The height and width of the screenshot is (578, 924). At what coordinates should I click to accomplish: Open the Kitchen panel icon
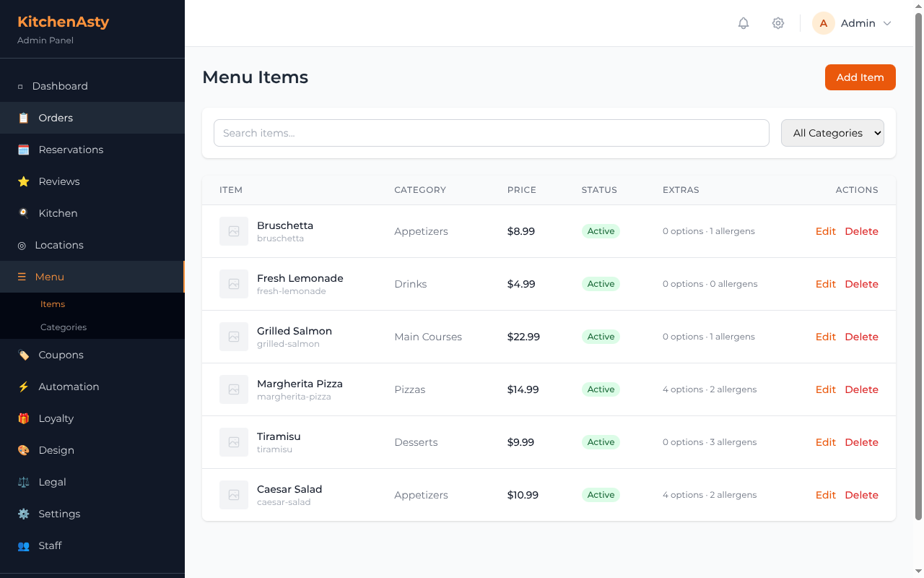coord(24,212)
